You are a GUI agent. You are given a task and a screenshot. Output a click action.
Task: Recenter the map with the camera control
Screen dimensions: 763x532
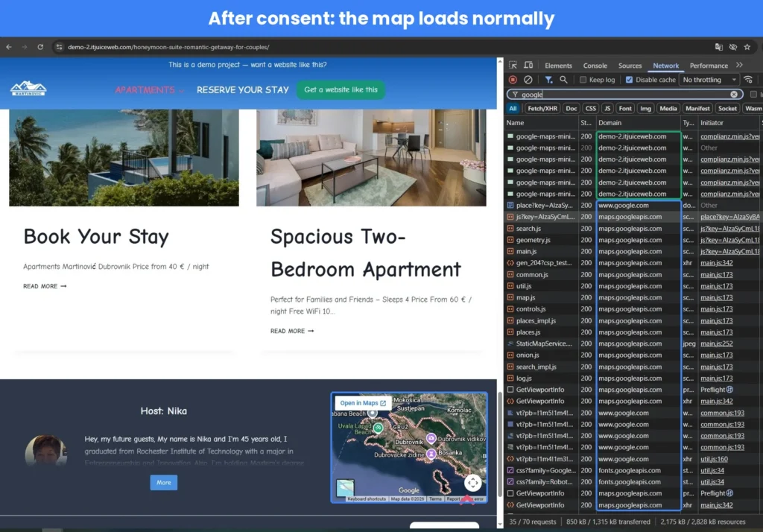pos(473,483)
